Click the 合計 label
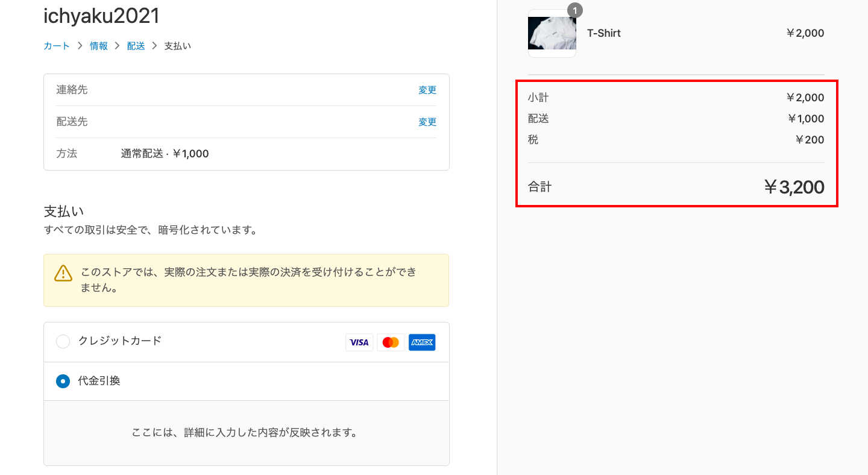This screenshot has height=475, width=868. (539, 187)
